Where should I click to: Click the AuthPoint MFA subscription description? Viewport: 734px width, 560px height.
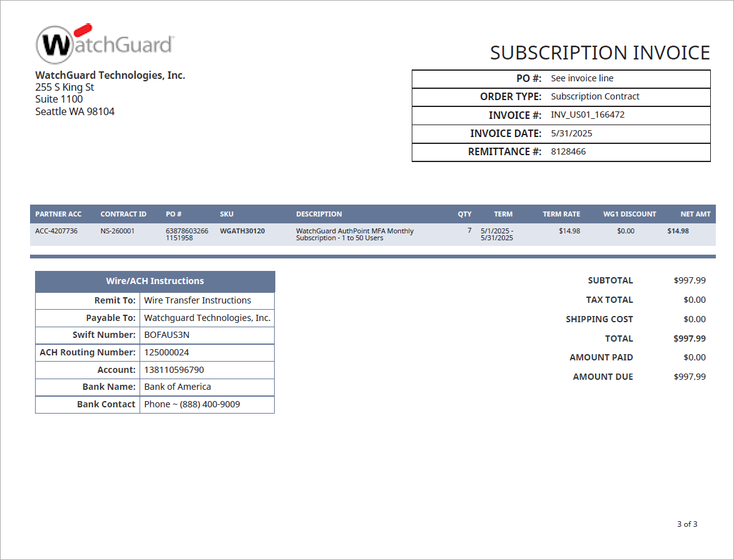point(355,234)
